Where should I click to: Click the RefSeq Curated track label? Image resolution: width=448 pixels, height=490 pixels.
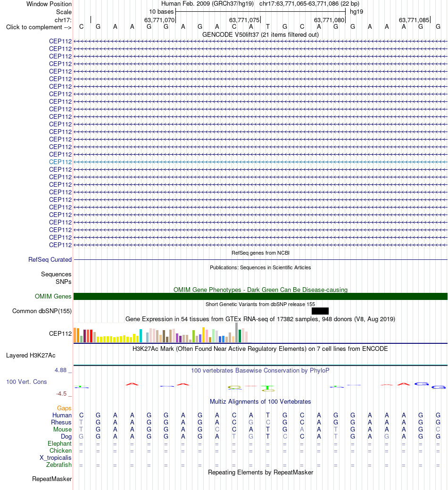[x=50, y=260]
